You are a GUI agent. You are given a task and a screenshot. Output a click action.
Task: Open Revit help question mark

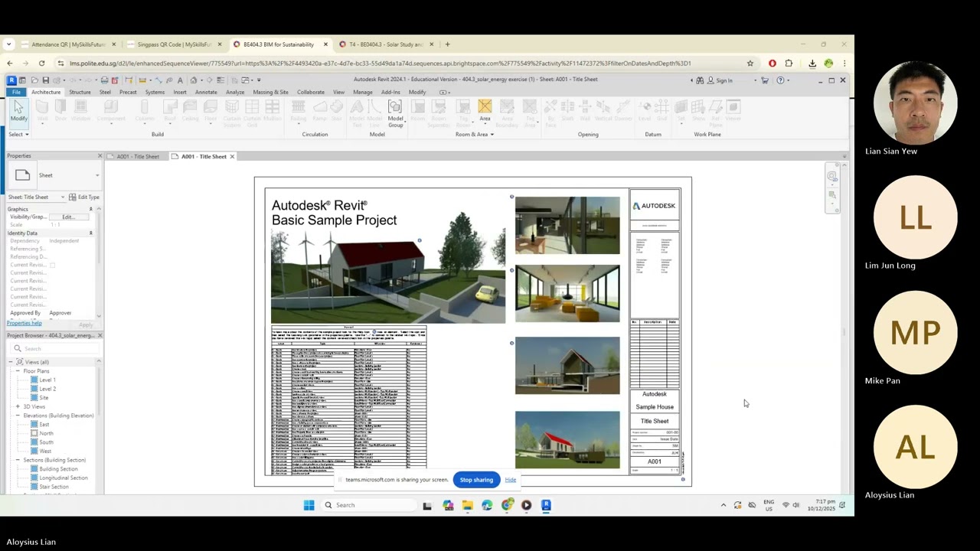pos(780,80)
